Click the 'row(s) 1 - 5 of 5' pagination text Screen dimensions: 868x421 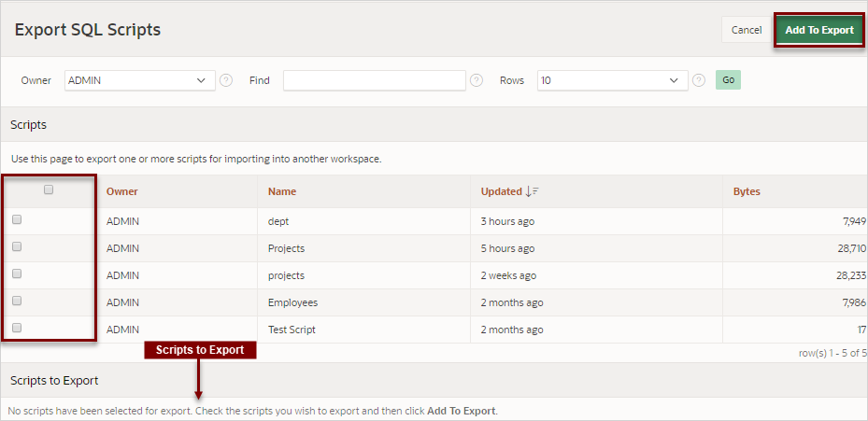(x=832, y=353)
